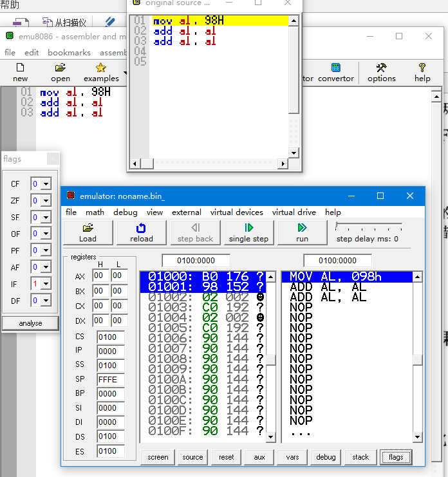Expand the ZF flag dropdown

[x=46, y=201]
